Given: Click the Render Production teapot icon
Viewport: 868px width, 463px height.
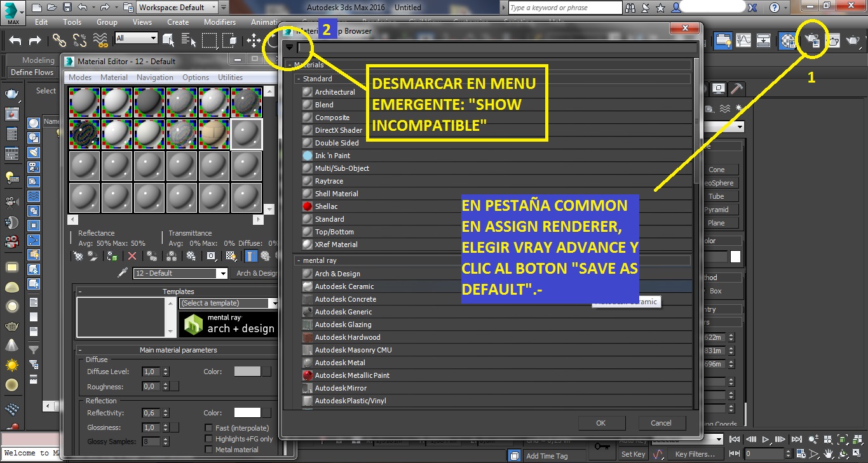Looking at the screenshot, I should pyautogui.click(x=853, y=40).
